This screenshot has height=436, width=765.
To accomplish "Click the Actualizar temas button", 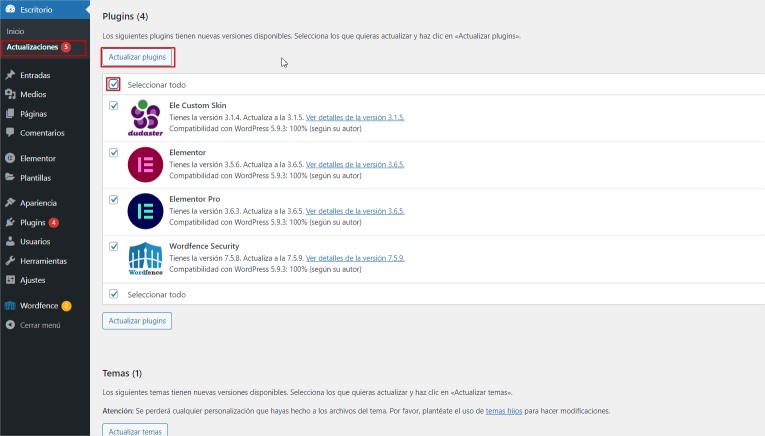I will 135,431.
